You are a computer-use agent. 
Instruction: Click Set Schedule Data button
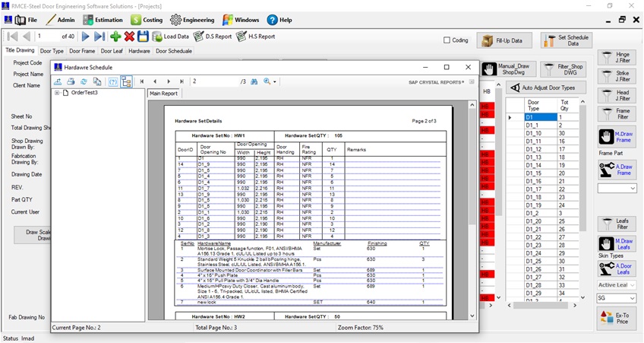click(567, 40)
